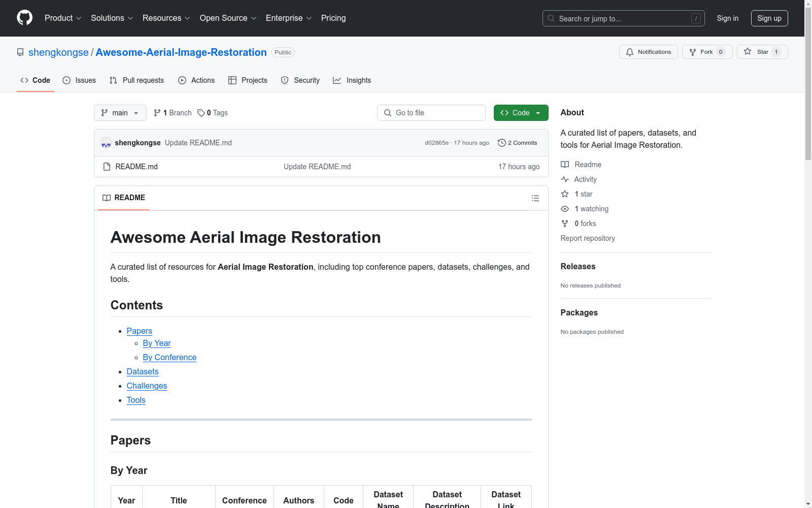Expand the green Code dropdown
The image size is (812, 508).
[521, 113]
